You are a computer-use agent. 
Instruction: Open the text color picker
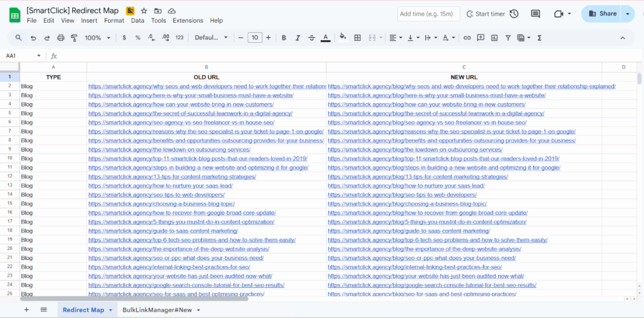pos(326,38)
